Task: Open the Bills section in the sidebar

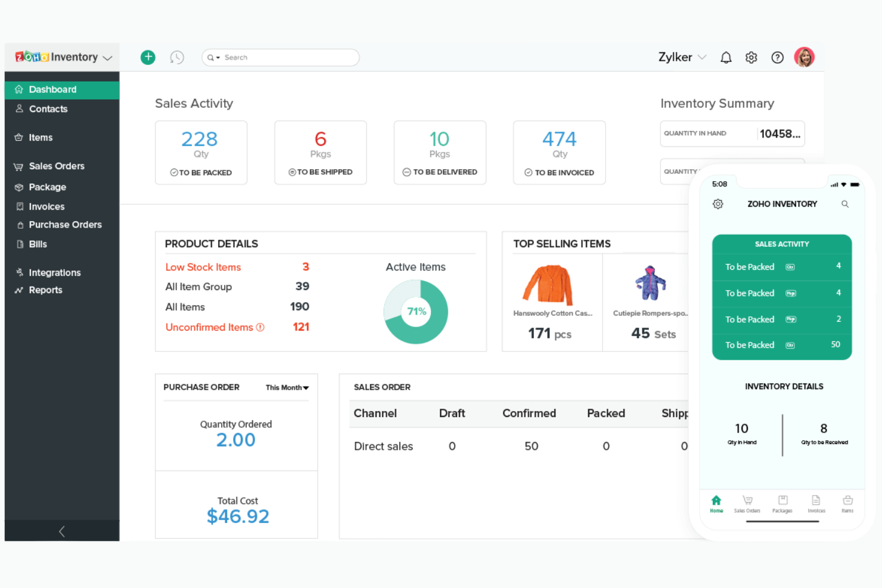Action: pyautogui.click(x=38, y=244)
